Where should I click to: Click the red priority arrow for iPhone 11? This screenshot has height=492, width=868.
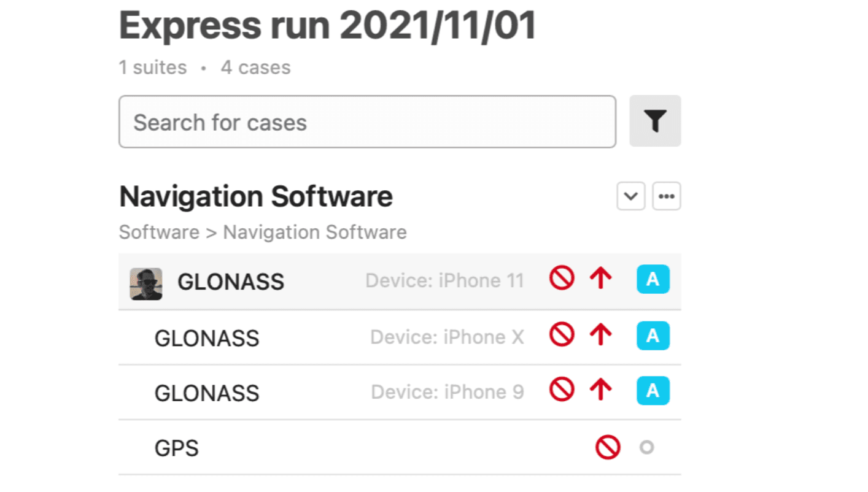(x=601, y=279)
